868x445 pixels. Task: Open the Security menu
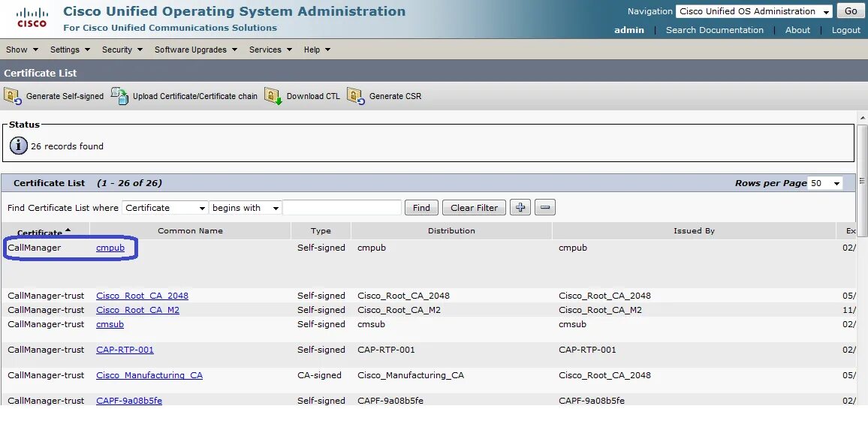(122, 50)
